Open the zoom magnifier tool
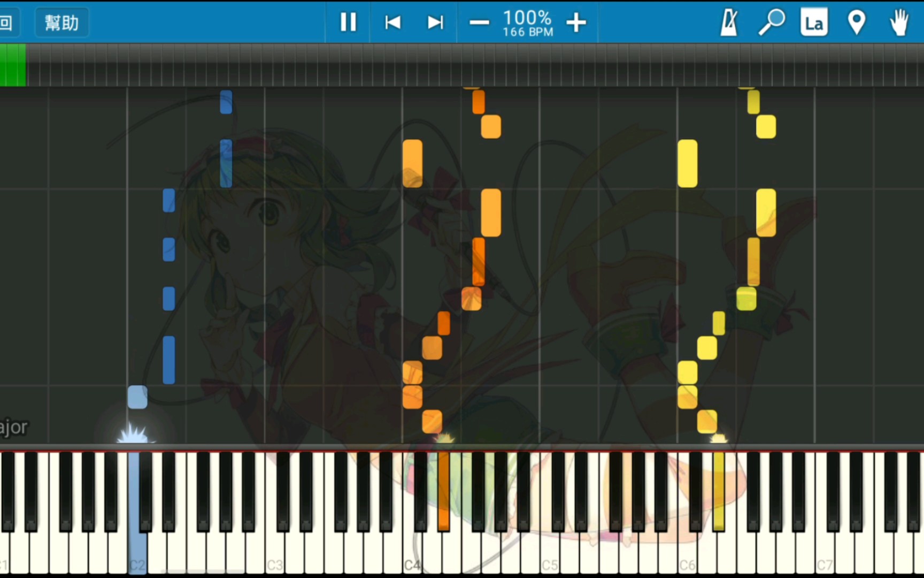Viewport: 924px width, 578px height. tap(772, 22)
